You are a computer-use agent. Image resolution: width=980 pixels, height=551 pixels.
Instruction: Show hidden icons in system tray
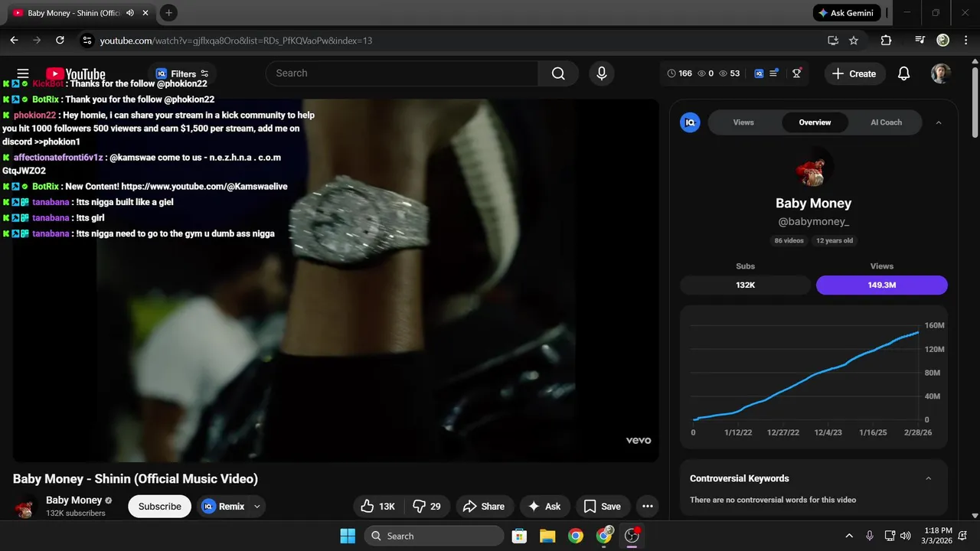(x=849, y=536)
